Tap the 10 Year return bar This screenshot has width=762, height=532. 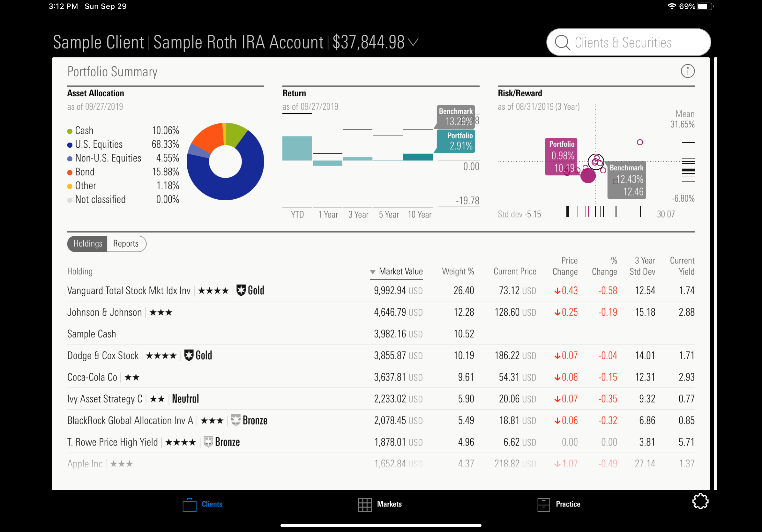coord(418,157)
